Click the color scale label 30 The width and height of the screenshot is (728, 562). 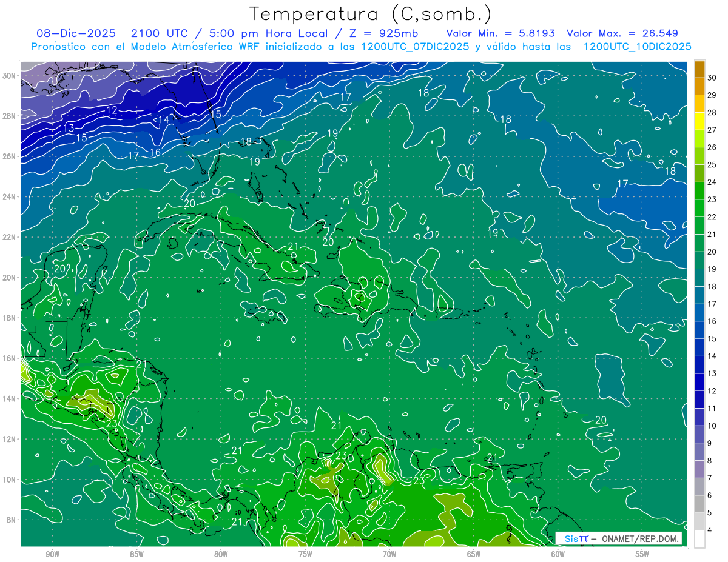[712, 78]
